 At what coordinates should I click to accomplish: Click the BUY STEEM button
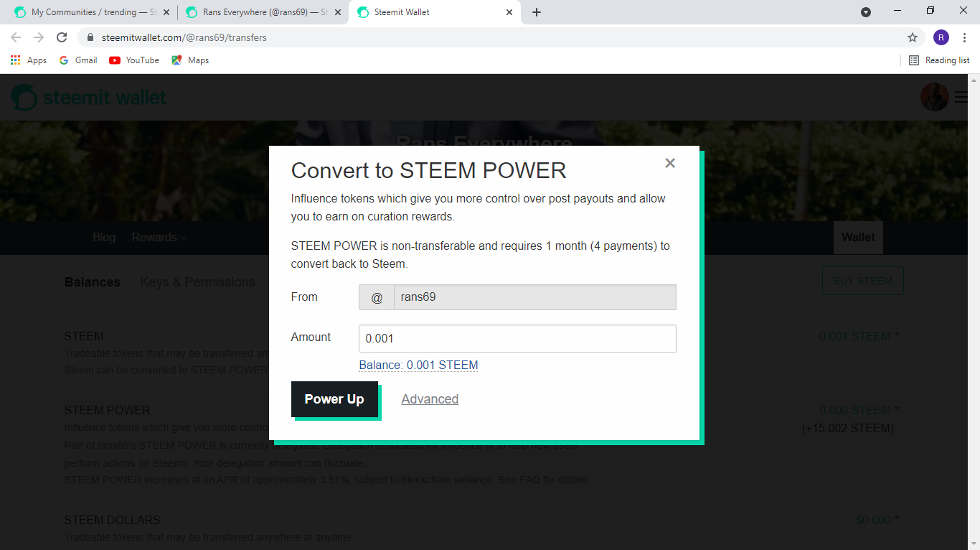click(x=862, y=281)
